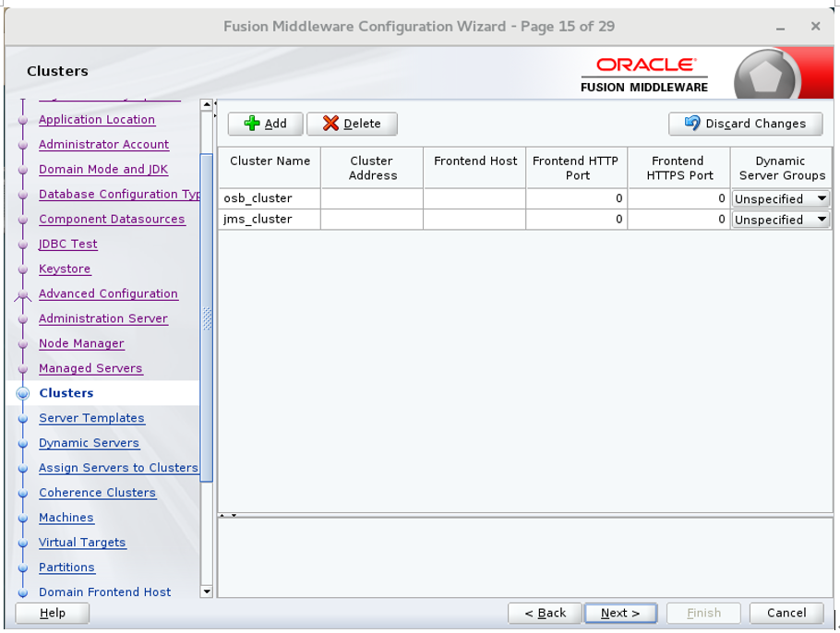The width and height of the screenshot is (840, 633).
Task: Go to Application Location step
Action: coord(97,120)
